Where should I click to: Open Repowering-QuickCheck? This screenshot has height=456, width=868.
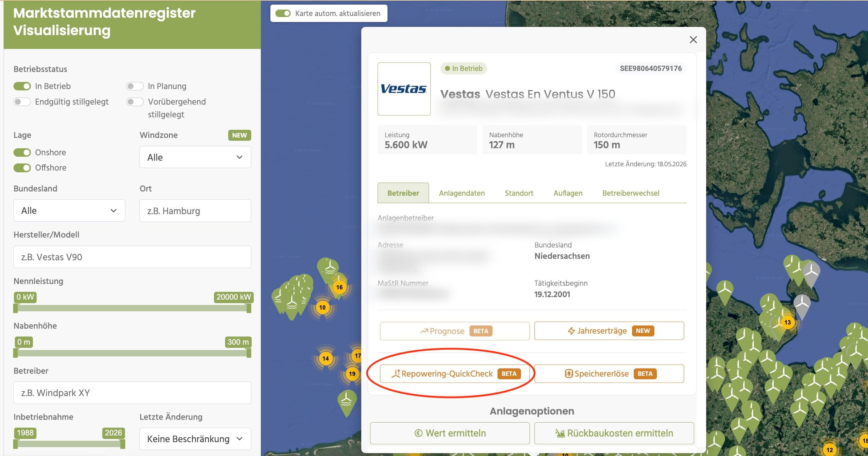tap(455, 373)
